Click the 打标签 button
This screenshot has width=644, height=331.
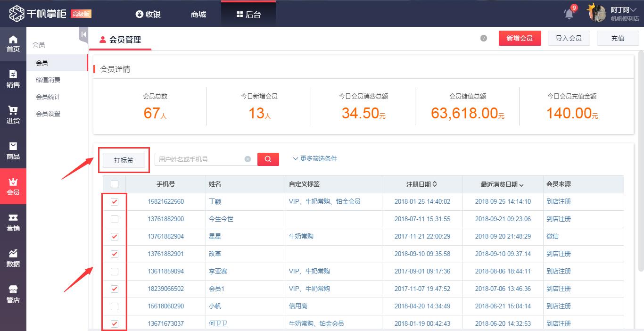coord(124,160)
